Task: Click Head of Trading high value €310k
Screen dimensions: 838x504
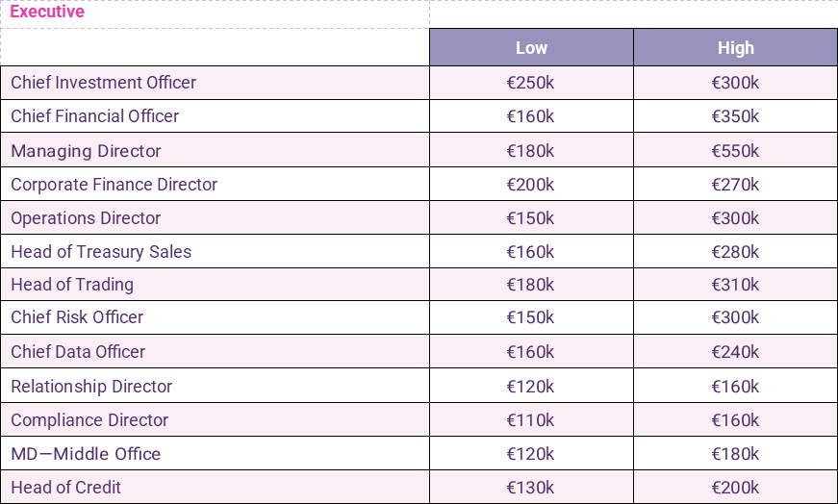Action: point(735,285)
